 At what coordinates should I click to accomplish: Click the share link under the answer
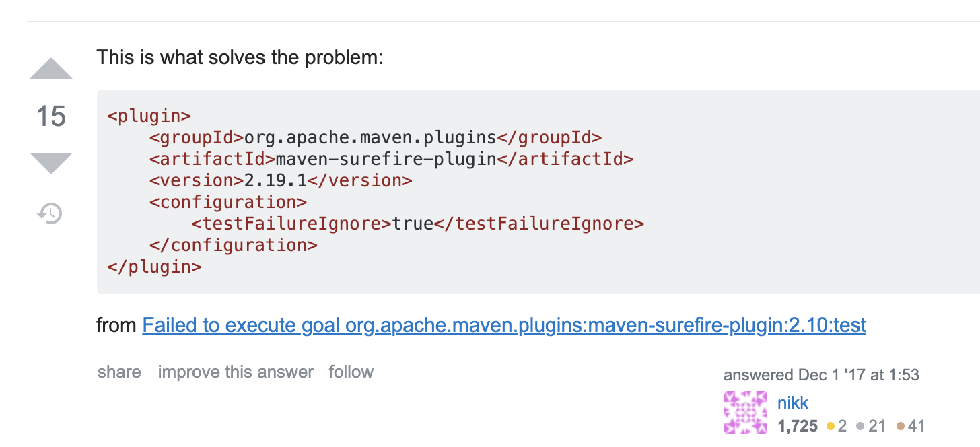(x=119, y=372)
